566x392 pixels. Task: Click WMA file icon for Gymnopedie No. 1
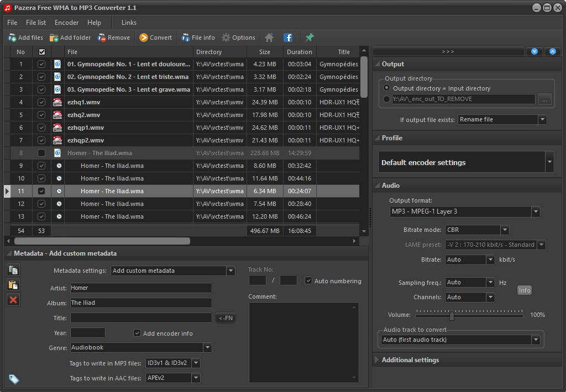57,64
